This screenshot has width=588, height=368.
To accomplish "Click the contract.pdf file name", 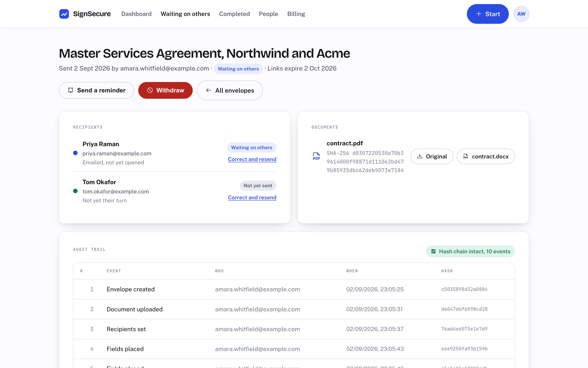I will click(x=345, y=143).
